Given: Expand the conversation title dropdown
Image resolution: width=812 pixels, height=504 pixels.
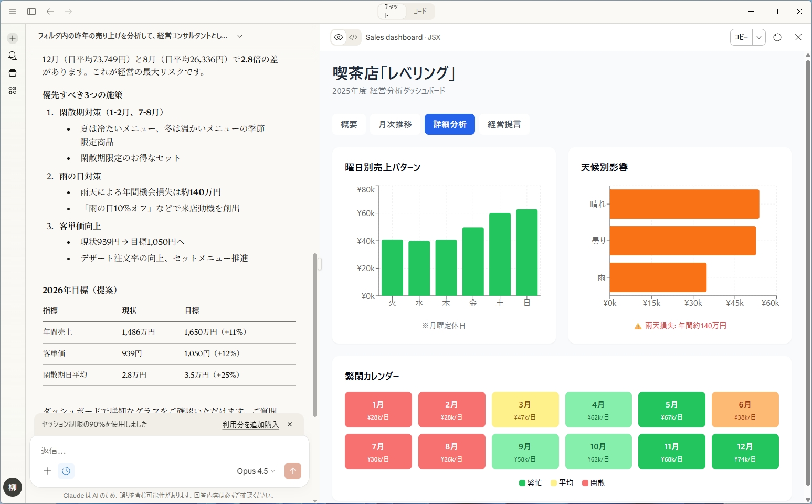Looking at the screenshot, I should pos(240,36).
